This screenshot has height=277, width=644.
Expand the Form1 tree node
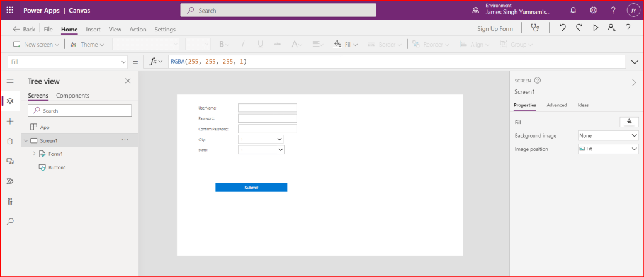[x=34, y=154]
